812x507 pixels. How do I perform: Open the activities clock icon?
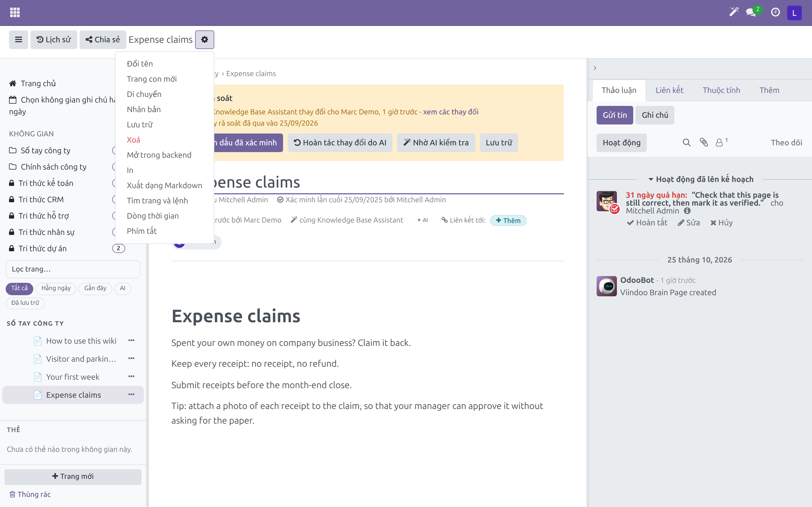pyautogui.click(x=775, y=12)
